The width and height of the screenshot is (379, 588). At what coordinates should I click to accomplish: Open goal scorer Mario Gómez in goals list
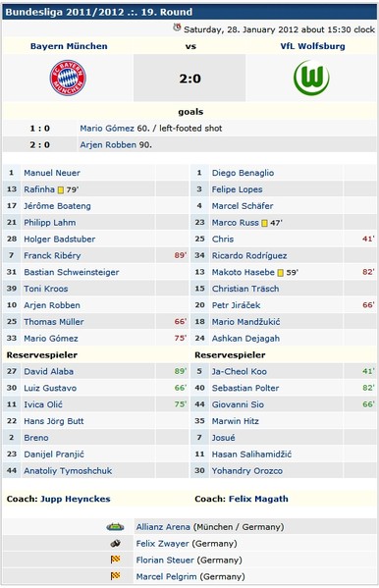107,129
